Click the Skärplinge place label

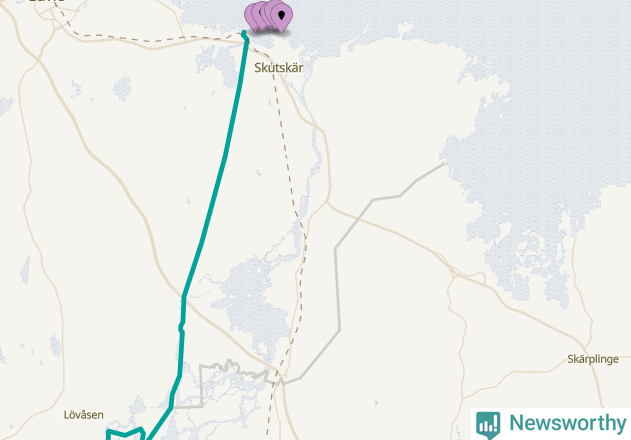(593, 359)
